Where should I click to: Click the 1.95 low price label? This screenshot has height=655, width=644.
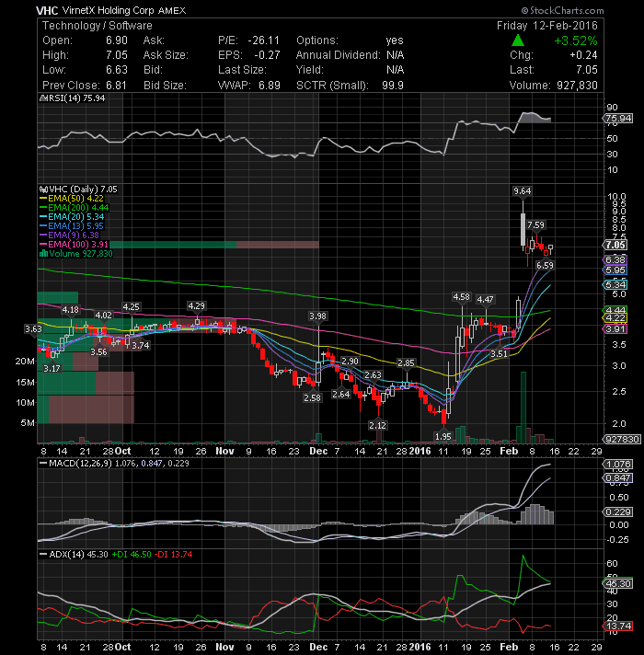coord(443,437)
